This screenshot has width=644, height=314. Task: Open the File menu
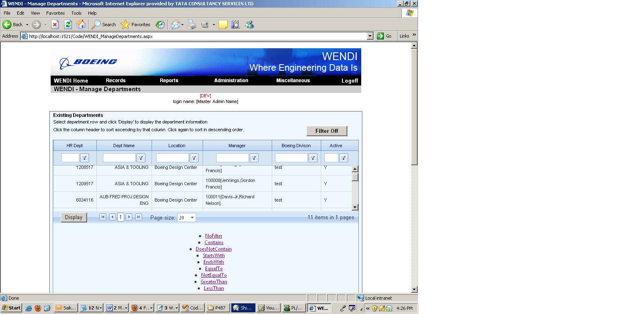[7, 13]
